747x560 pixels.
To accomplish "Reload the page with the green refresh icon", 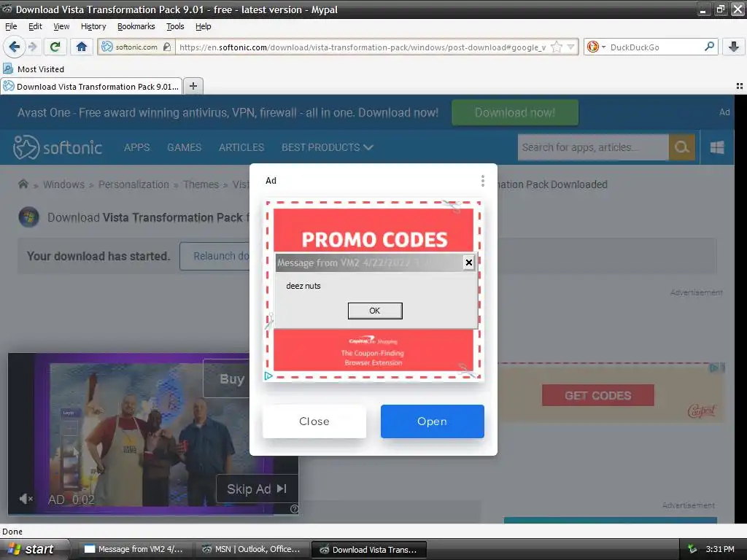I will (55, 47).
